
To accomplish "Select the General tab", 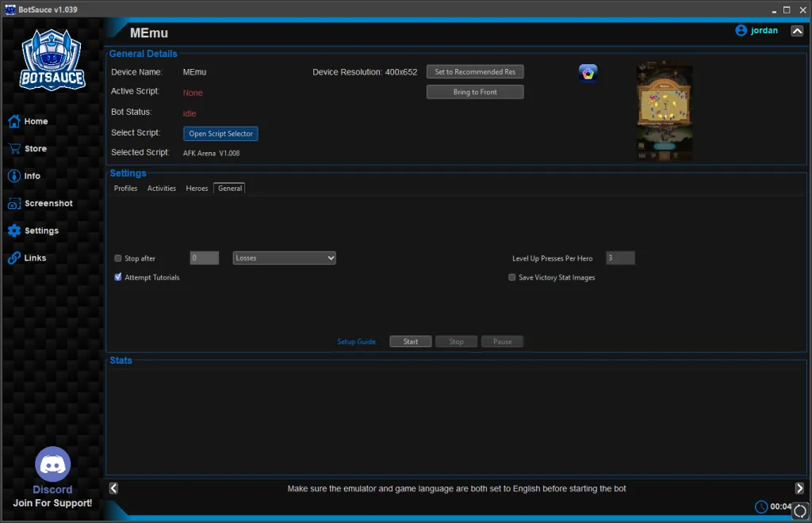I will 229,189.
